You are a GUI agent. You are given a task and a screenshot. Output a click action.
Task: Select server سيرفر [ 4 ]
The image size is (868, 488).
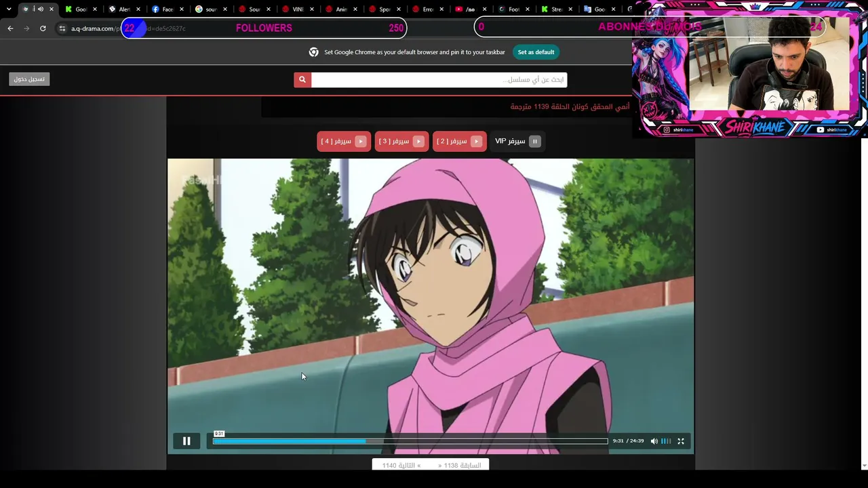click(344, 141)
